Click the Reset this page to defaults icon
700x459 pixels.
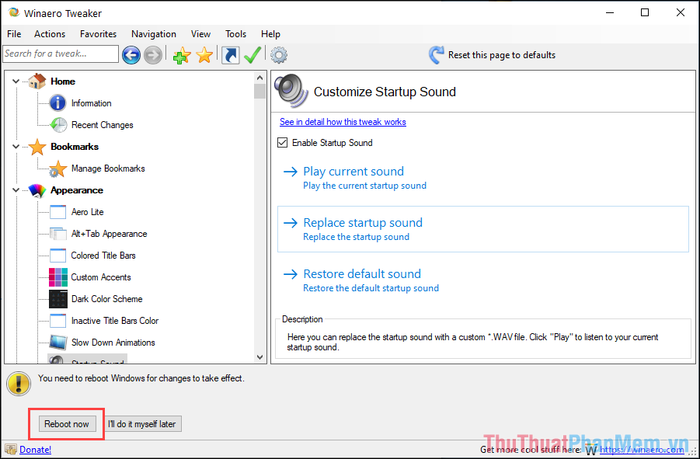click(x=436, y=55)
